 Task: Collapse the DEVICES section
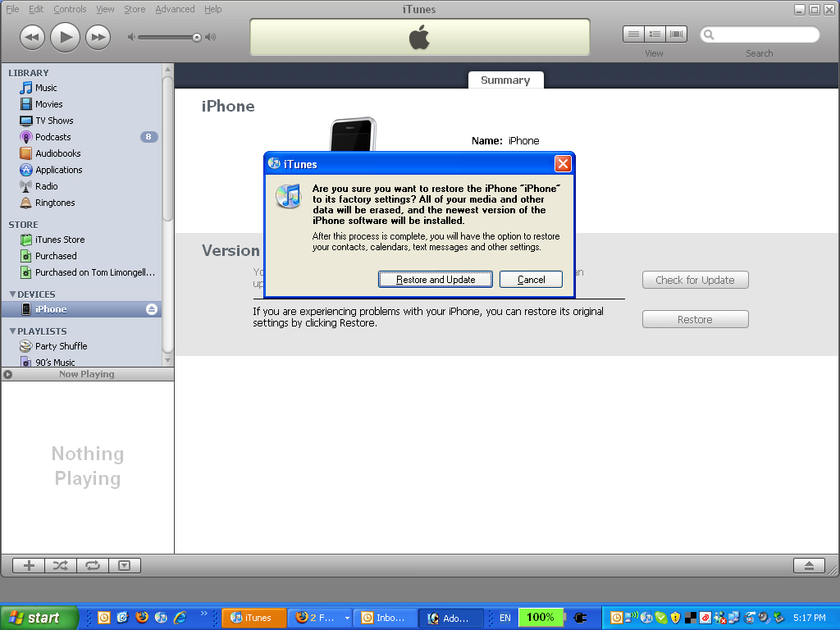(x=12, y=294)
